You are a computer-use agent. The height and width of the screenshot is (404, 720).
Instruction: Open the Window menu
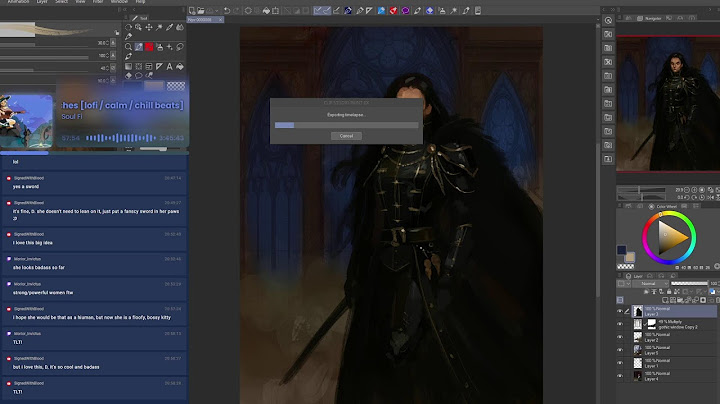(119, 2)
